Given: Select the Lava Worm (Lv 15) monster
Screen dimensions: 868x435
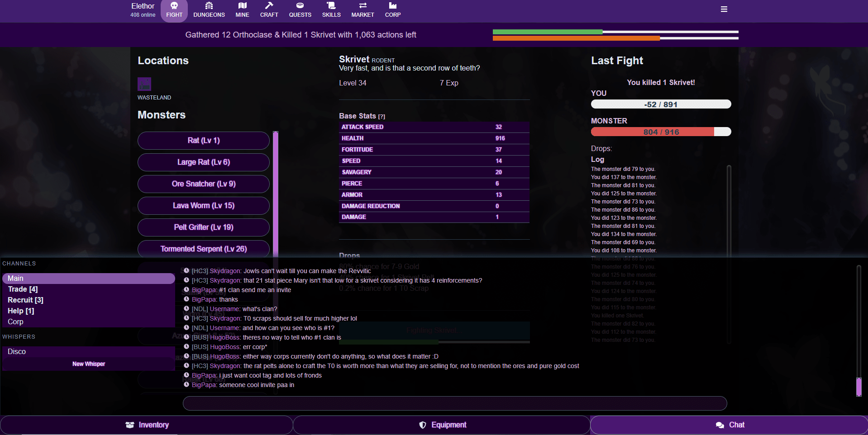Looking at the screenshot, I should click(204, 206).
